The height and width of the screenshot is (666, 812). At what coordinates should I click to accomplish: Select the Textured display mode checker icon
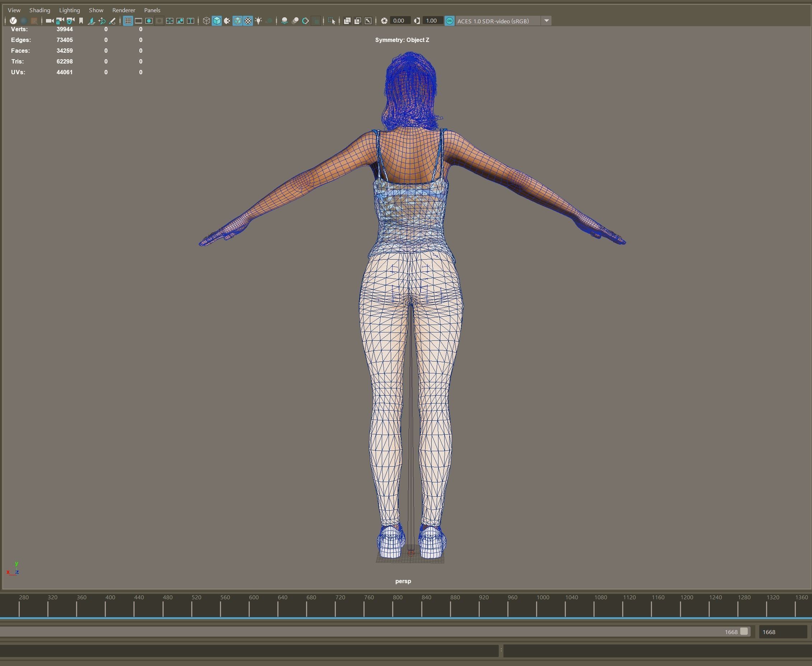248,21
